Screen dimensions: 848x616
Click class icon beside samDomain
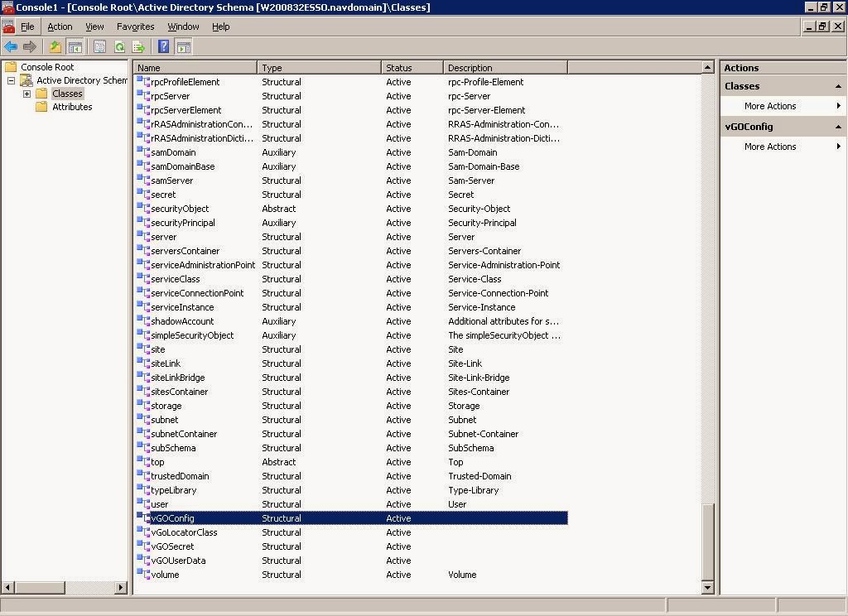point(142,152)
